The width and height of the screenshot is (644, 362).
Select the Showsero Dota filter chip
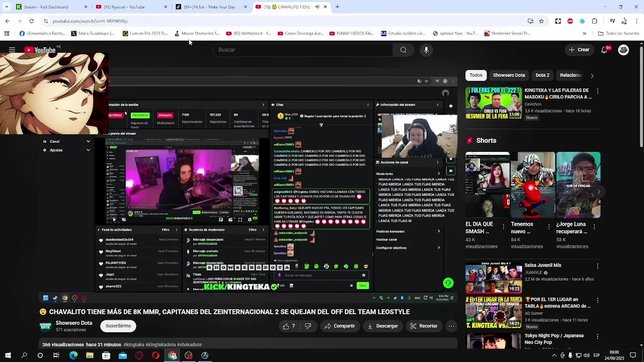coord(509,75)
